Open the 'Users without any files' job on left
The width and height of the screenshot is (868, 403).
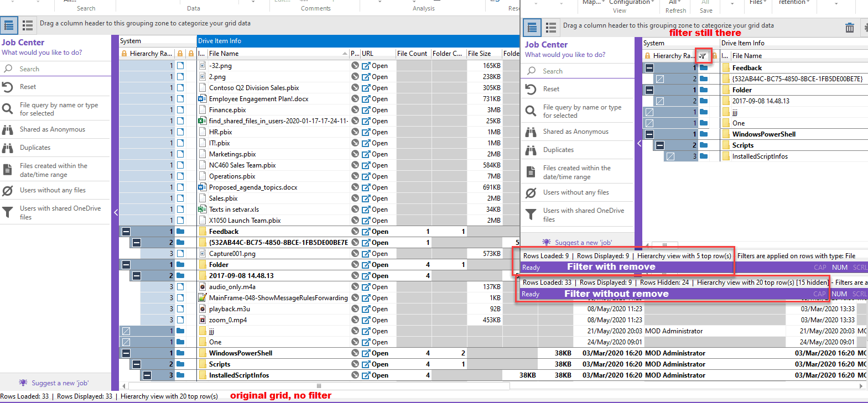(x=53, y=190)
